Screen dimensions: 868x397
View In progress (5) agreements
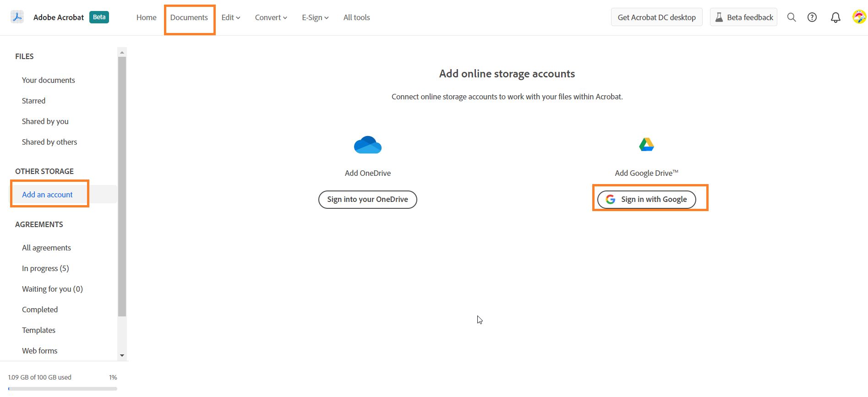(45, 268)
